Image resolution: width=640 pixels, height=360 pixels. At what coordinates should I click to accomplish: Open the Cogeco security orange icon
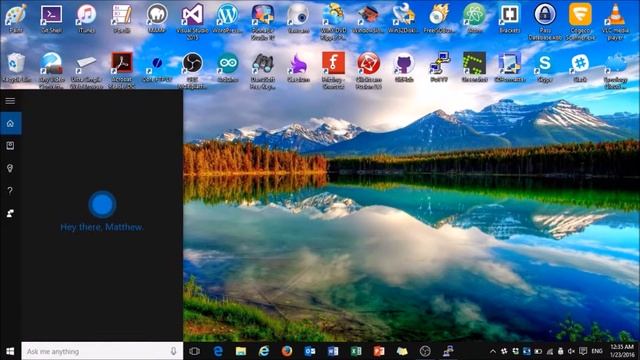coord(580,21)
